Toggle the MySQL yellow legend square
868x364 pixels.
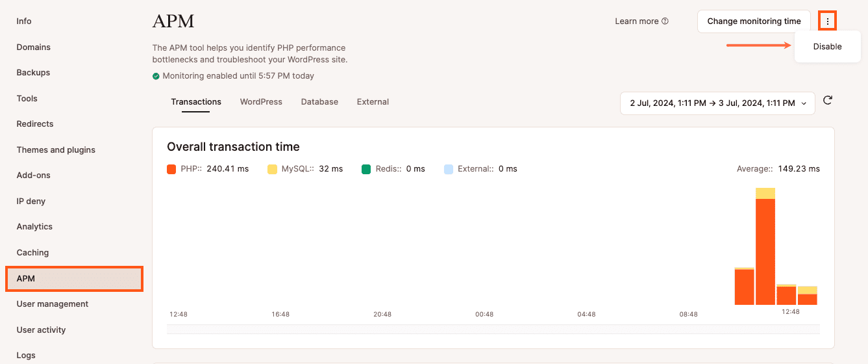point(273,169)
